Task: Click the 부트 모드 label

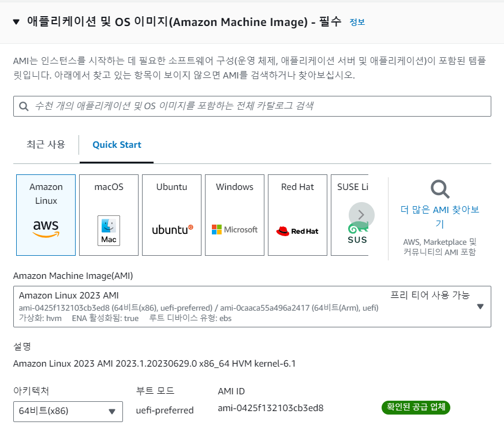Action: click(x=155, y=391)
